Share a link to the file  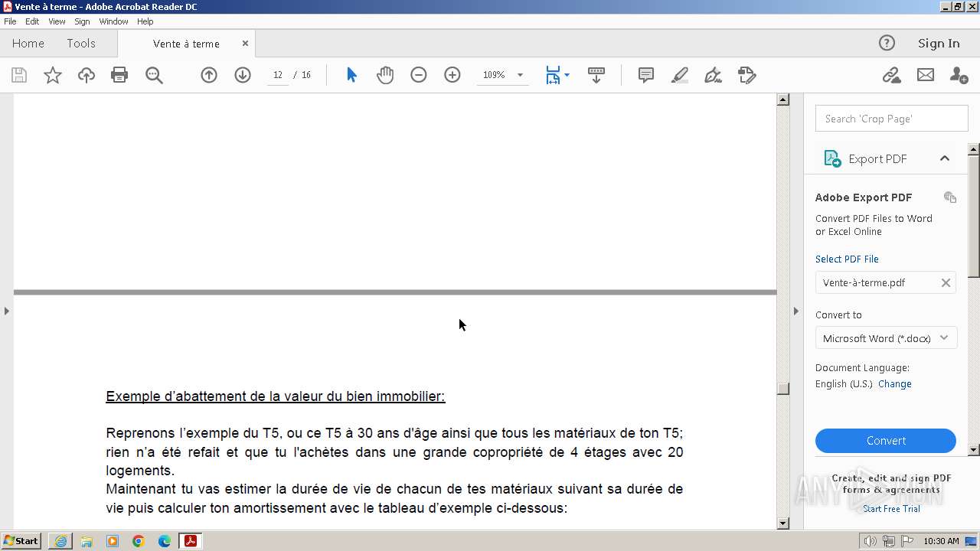(891, 75)
